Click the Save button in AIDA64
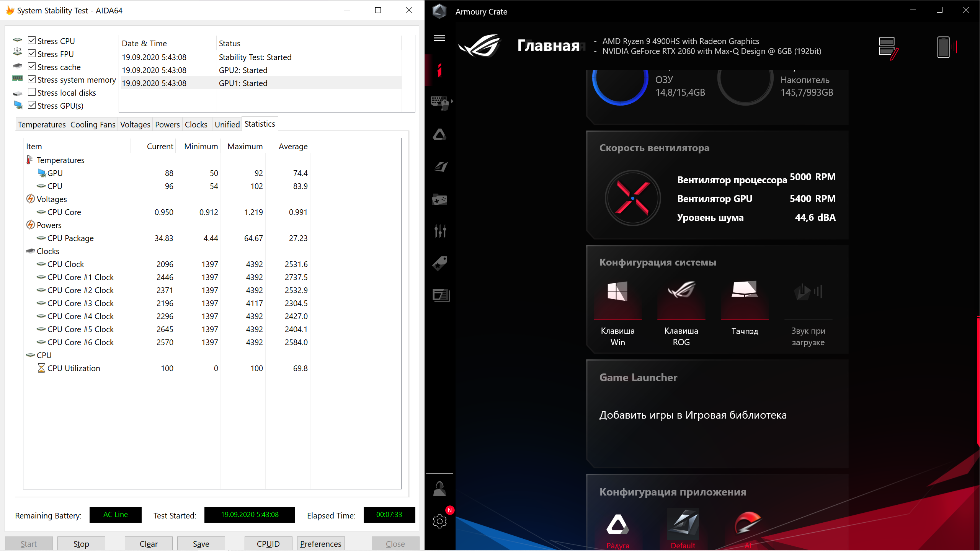 pos(201,544)
